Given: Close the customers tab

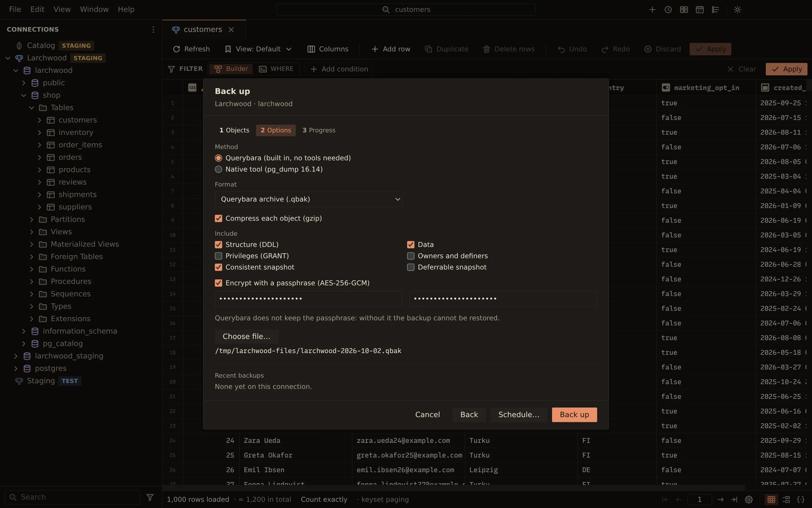Looking at the screenshot, I should click(231, 30).
